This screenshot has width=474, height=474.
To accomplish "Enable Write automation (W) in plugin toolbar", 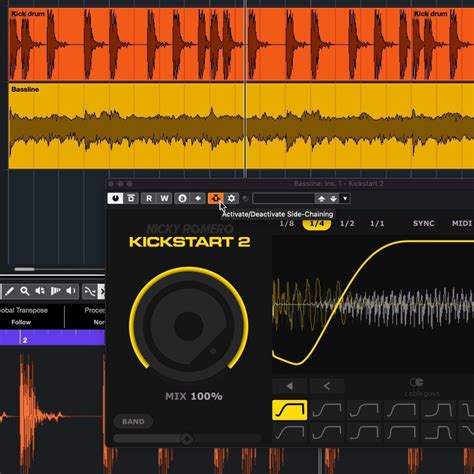I will [x=164, y=198].
